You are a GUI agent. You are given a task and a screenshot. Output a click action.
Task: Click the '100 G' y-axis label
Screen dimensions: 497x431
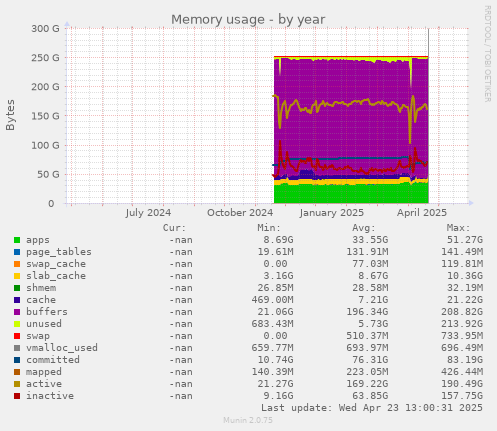coord(45,145)
